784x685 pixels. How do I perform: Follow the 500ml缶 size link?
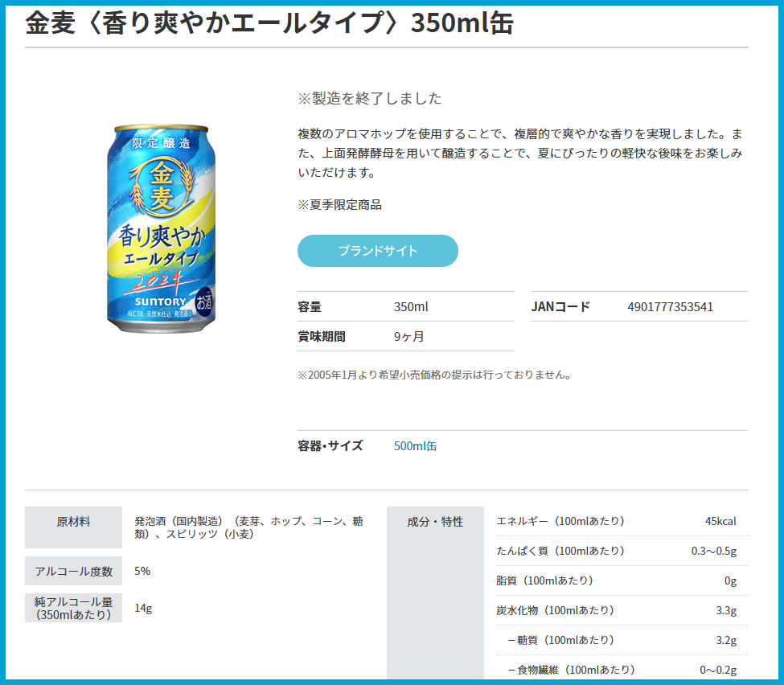[x=415, y=445]
